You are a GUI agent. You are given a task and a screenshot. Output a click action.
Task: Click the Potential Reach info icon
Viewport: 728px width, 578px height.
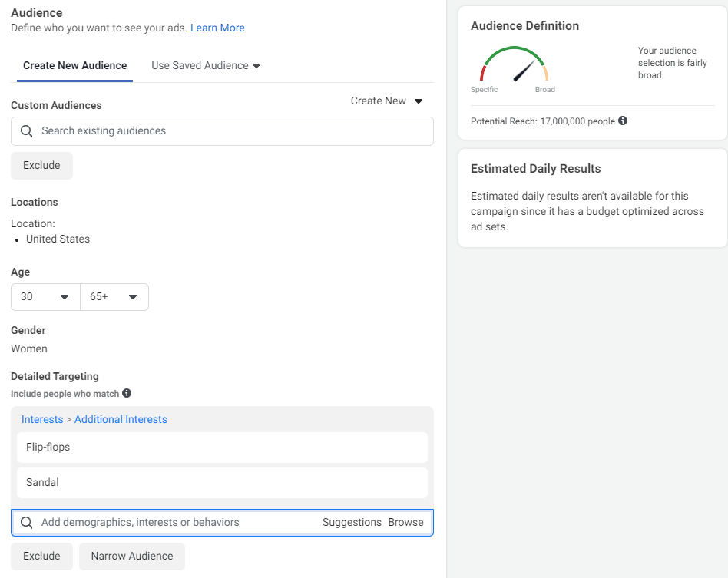[623, 121]
